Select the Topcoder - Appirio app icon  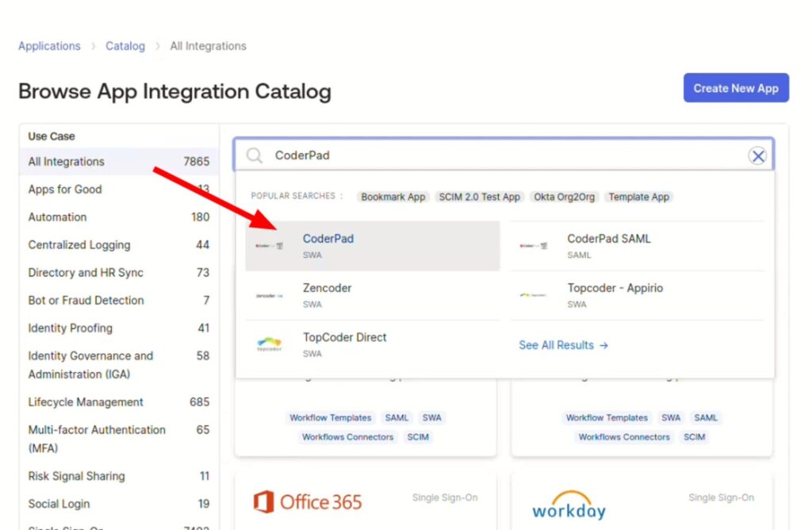pyautogui.click(x=532, y=294)
